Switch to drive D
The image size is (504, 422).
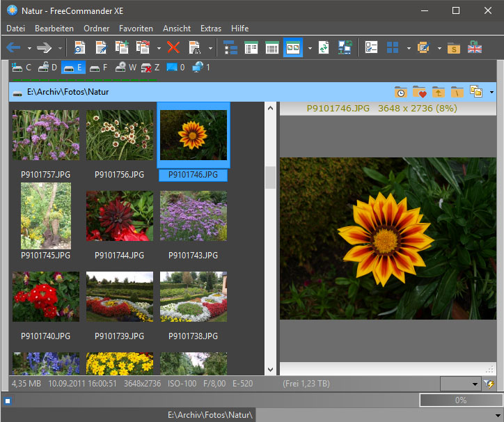click(47, 68)
